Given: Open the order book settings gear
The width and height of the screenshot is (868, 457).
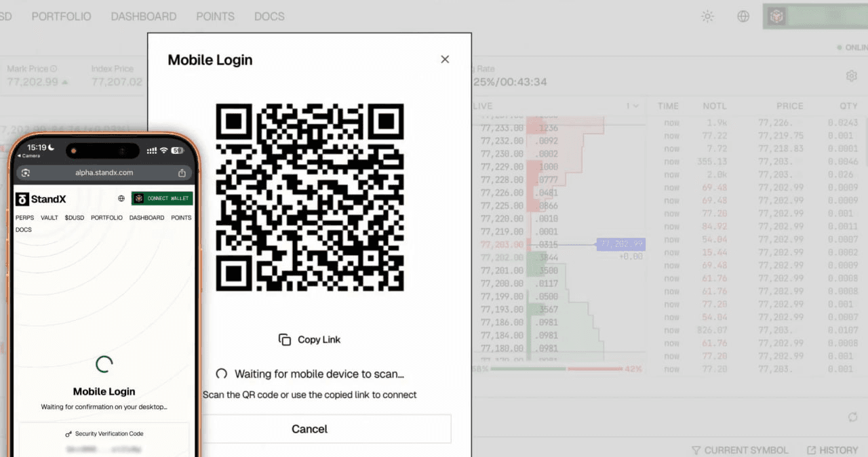Looking at the screenshot, I should (851, 76).
